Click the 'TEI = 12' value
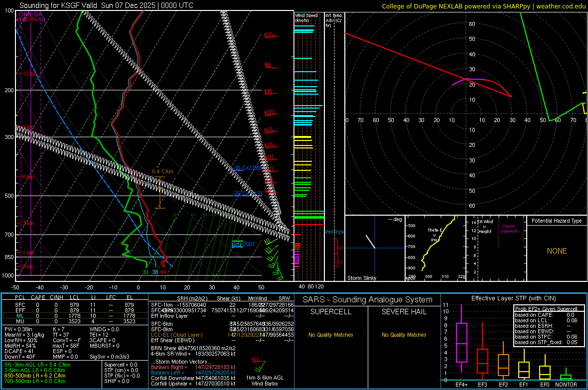588x390 pixels. point(99,335)
